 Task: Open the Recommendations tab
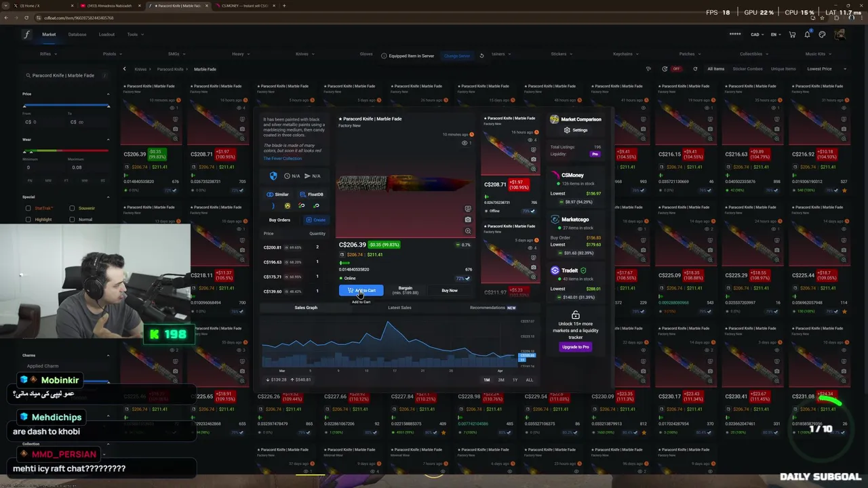point(492,308)
